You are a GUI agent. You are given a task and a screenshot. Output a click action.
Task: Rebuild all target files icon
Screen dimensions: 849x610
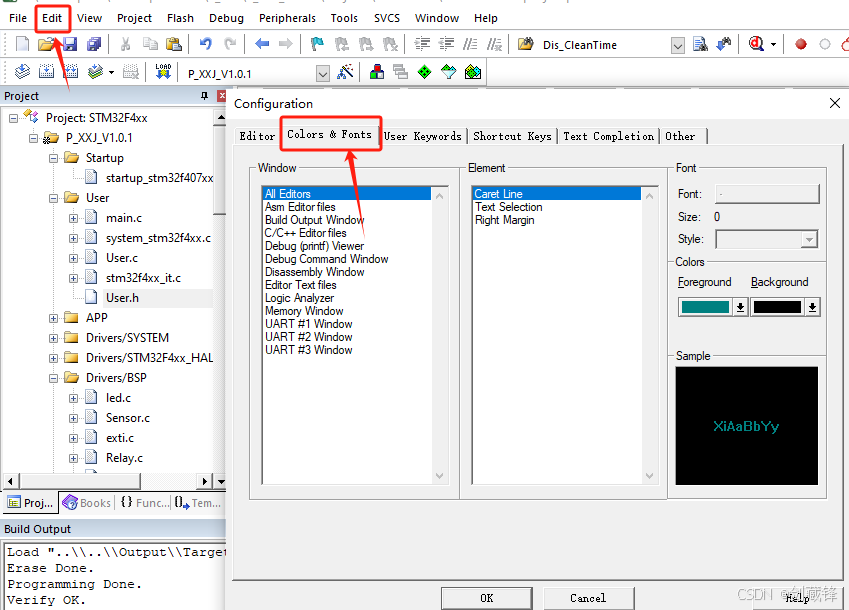coord(70,71)
